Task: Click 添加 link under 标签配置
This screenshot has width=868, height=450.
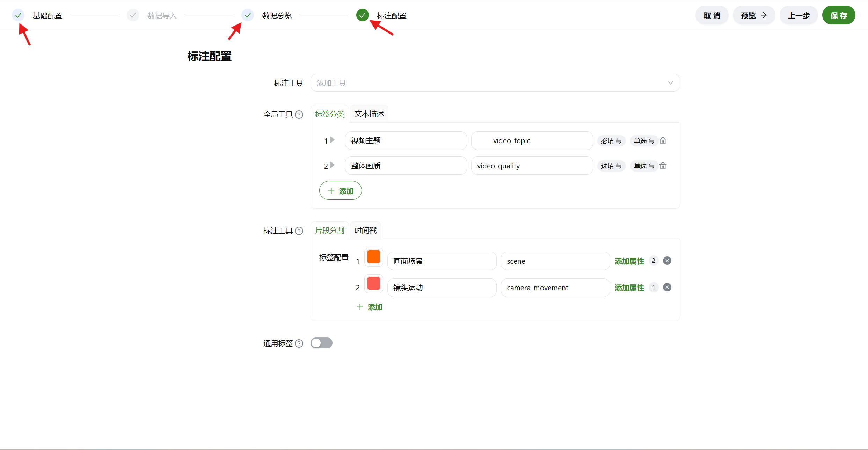Action: tap(370, 307)
